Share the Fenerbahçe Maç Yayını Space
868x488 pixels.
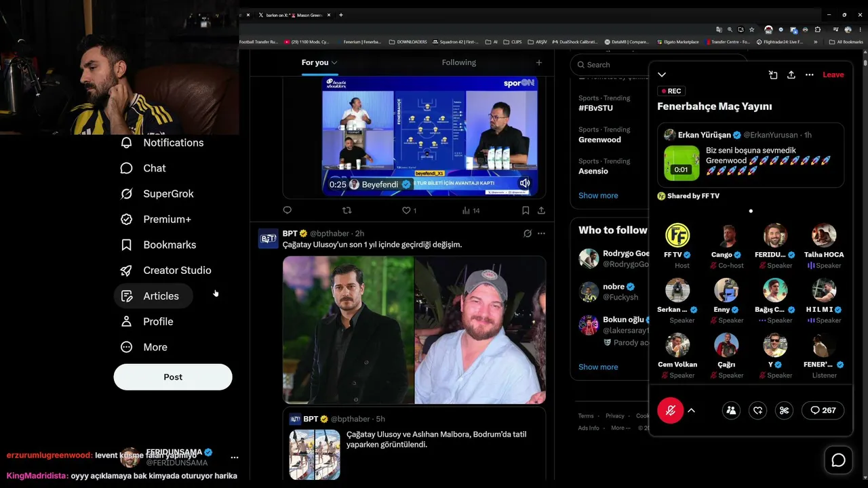791,75
